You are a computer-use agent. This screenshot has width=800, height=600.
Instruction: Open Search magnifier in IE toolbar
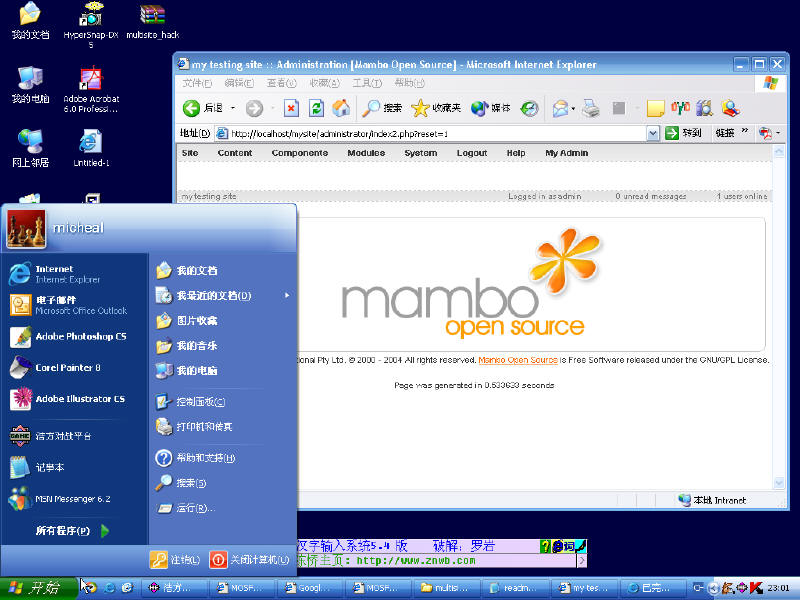pos(382,108)
